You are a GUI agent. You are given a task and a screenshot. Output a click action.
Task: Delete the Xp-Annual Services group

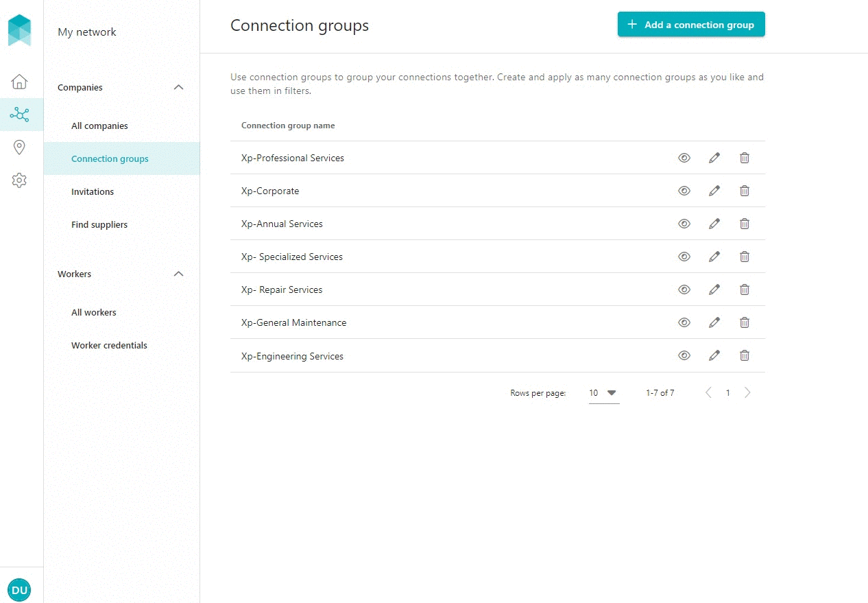tap(745, 224)
